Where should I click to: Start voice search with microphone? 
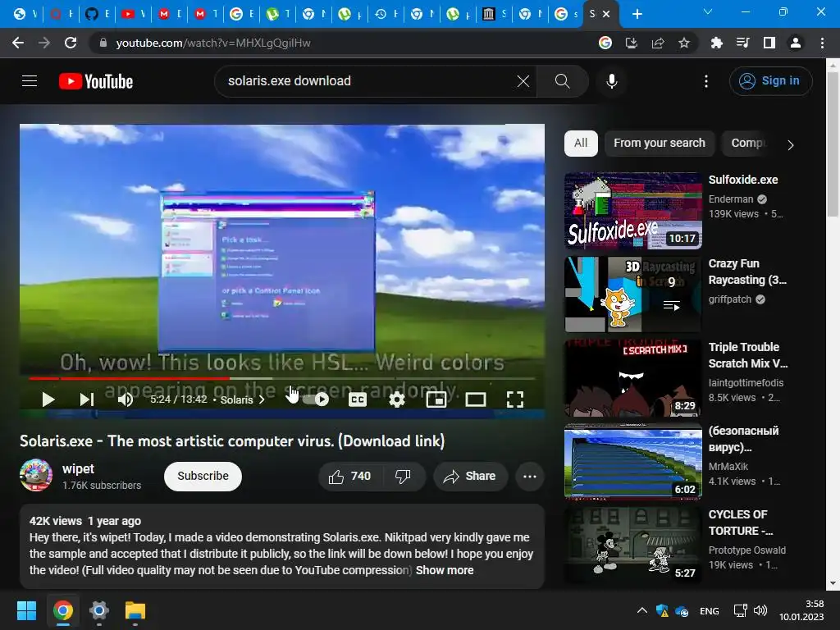click(x=612, y=81)
